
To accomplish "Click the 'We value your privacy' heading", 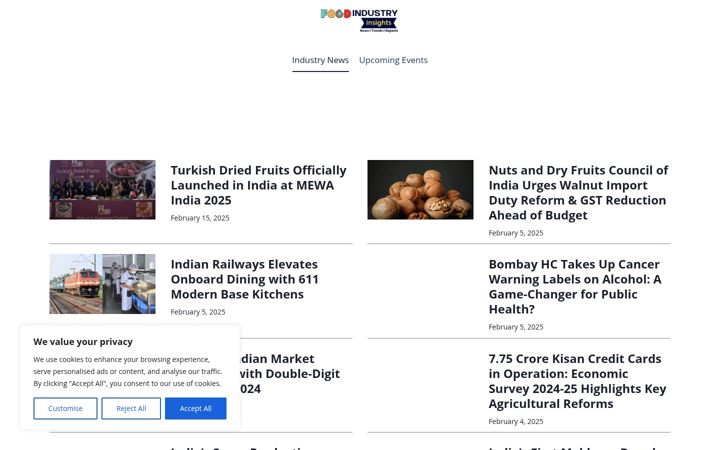I will click(83, 342).
